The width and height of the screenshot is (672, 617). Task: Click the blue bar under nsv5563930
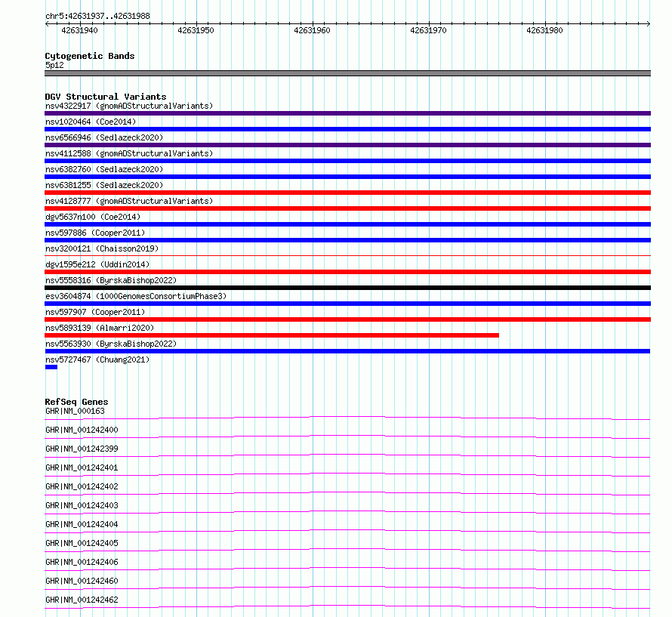[347, 351]
